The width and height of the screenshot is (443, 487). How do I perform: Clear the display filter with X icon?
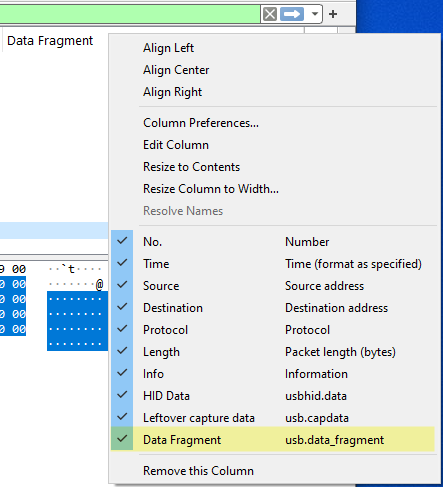click(x=270, y=14)
